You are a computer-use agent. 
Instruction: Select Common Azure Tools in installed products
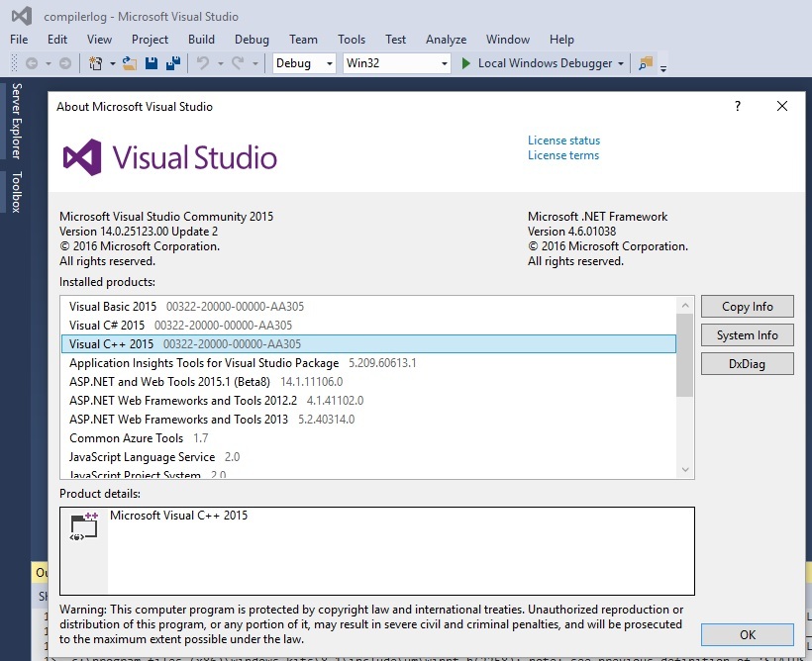coord(368,438)
